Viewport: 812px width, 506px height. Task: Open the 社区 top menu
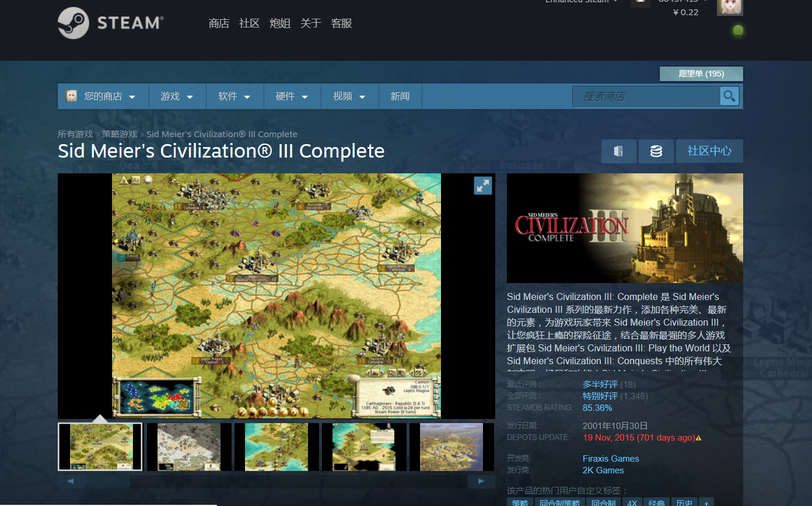point(249,23)
